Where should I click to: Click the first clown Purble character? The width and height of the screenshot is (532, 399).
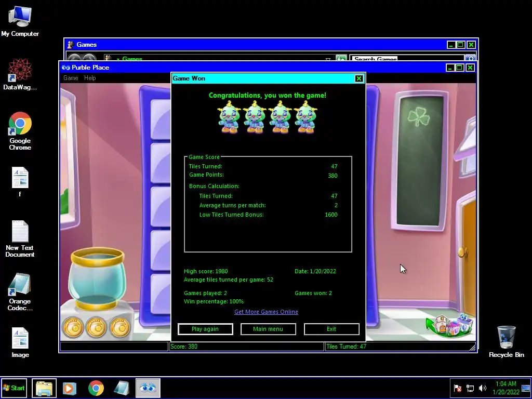(x=230, y=117)
